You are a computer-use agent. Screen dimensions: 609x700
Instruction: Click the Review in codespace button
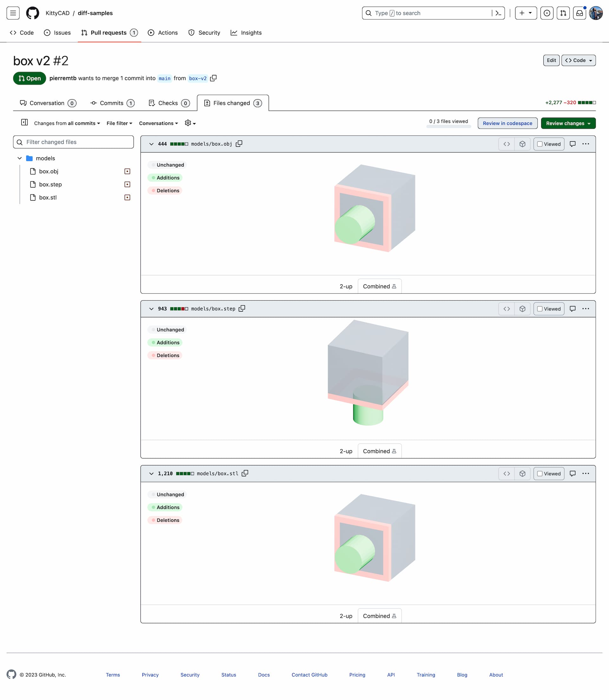pyautogui.click(x=507, y=123)
